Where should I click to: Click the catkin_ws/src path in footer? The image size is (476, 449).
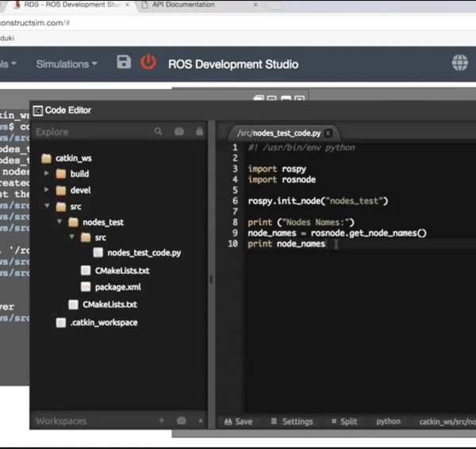pos(447,422)
